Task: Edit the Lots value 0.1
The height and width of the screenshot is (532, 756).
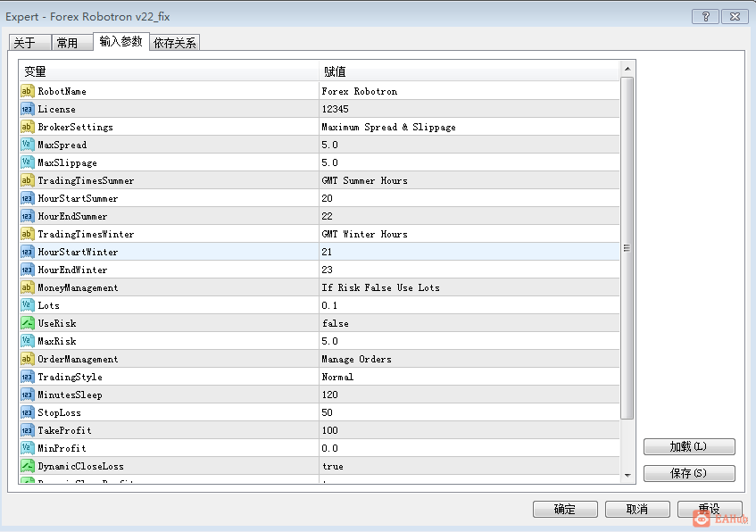Action: 329,305
